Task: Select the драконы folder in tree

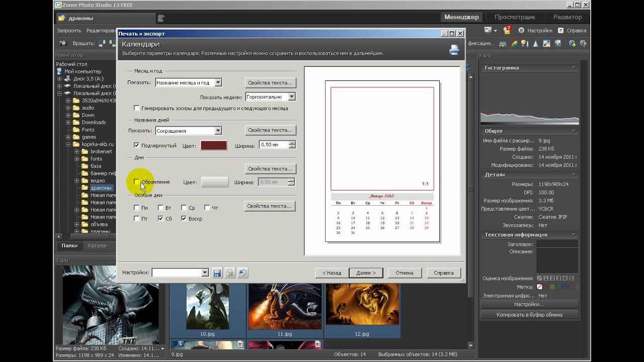Action: pos(101,188)
